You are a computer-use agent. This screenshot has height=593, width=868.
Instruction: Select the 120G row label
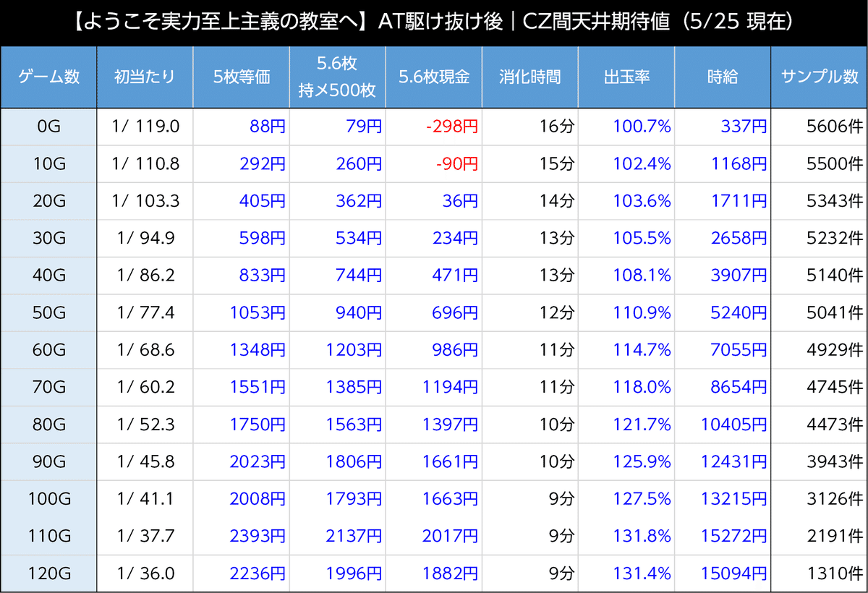point(48,573)
